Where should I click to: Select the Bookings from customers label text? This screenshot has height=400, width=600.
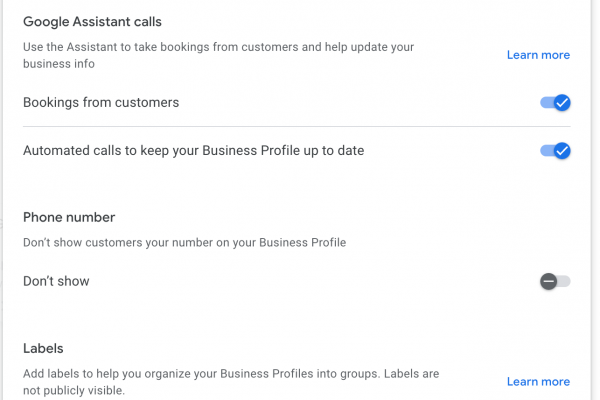[x=101, y=102]
